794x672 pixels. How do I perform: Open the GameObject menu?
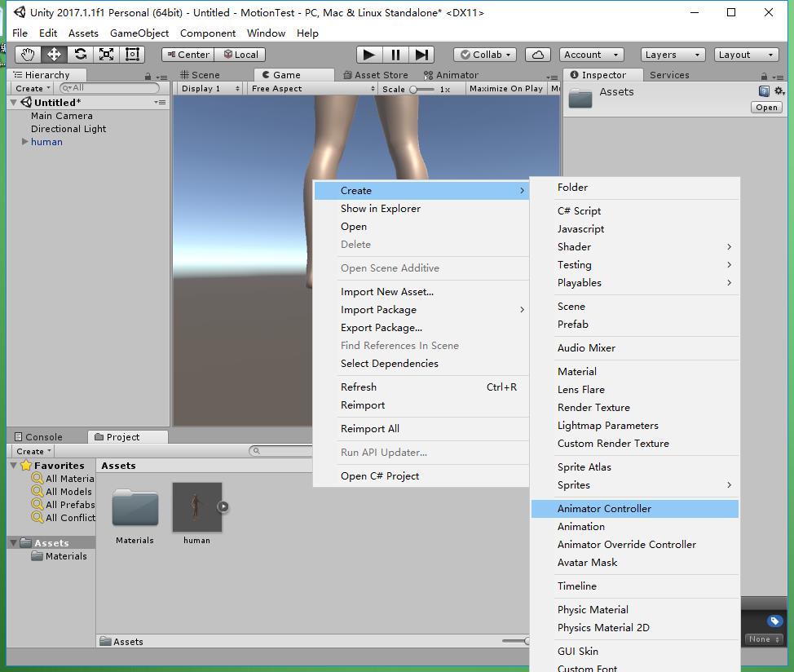click(139, 33)
